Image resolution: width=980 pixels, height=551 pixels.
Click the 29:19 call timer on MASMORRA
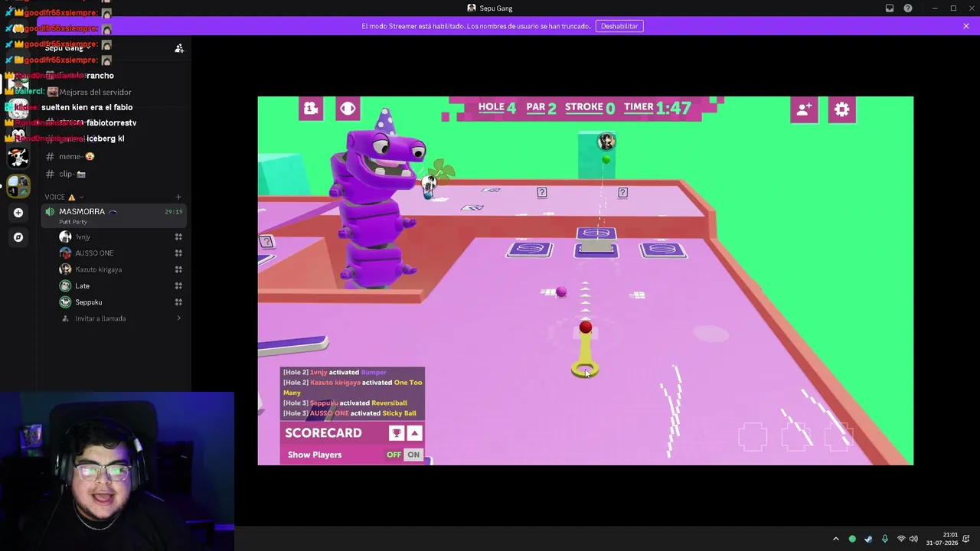point(174,212)
